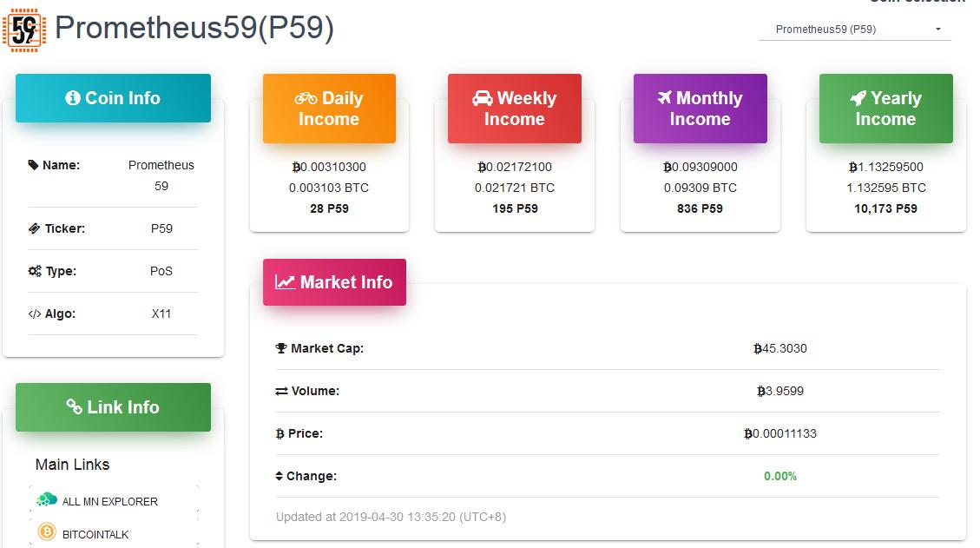
Task: Click the cloud icon beside ALL MN EXPLORER
Action: coord(45,501)
